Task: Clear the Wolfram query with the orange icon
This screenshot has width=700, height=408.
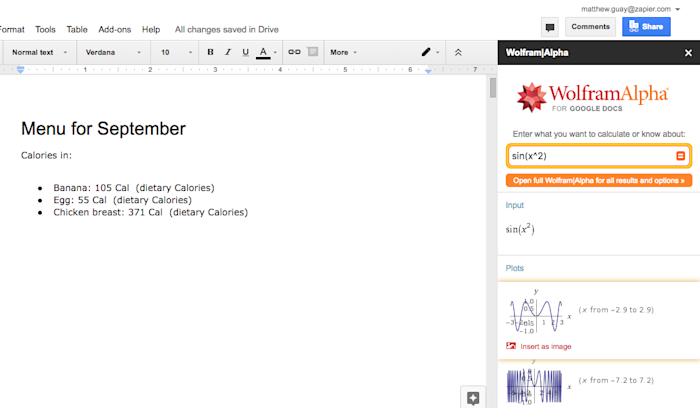Action: click(x=680, y=156)
